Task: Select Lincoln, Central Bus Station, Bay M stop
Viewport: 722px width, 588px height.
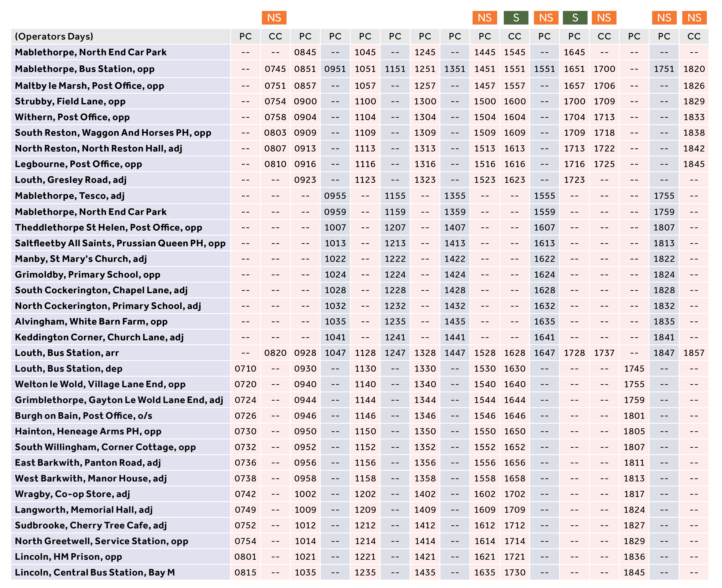Action: [x=95, y=572]
